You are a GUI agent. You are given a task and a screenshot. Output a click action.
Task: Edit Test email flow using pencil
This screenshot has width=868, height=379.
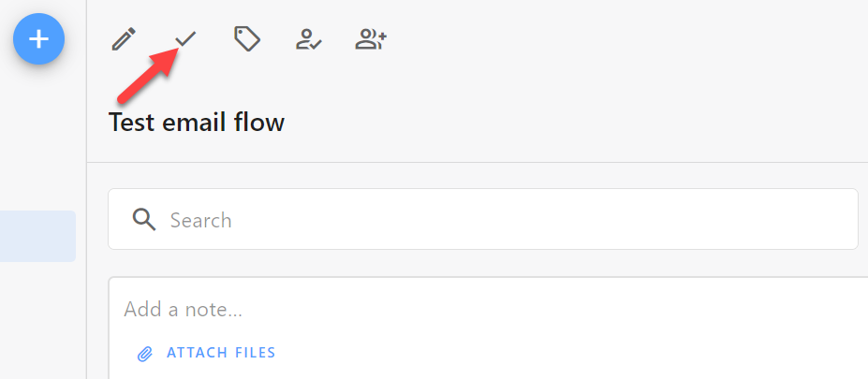click(x=124, y=40)
